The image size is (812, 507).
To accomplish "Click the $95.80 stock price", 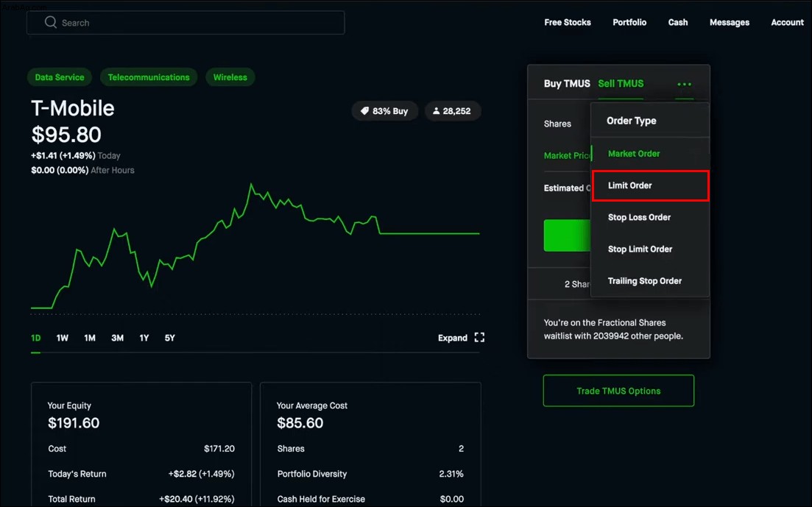I will (x=66, y=135).
